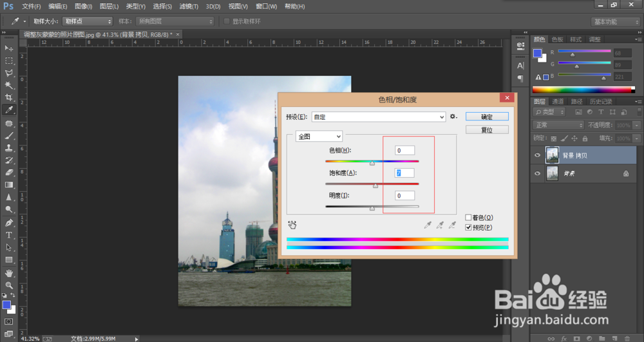
Task: Select the Rectangular Marquee tool
Action: tap(8, 61)
